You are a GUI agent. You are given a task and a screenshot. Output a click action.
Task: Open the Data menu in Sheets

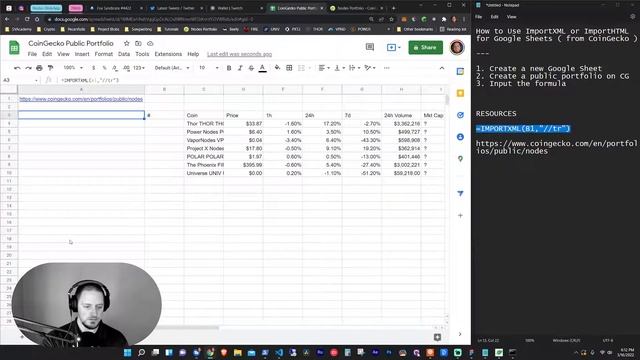pos(124,54)
